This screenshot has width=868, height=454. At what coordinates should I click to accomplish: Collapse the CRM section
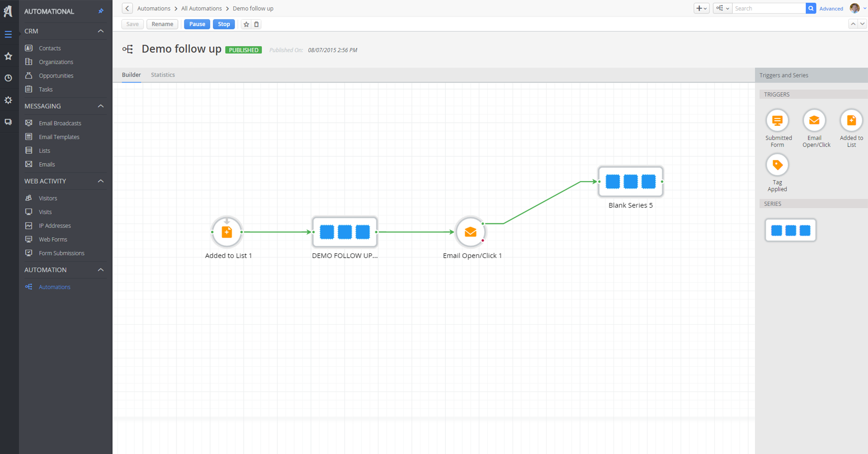(101, 31)
